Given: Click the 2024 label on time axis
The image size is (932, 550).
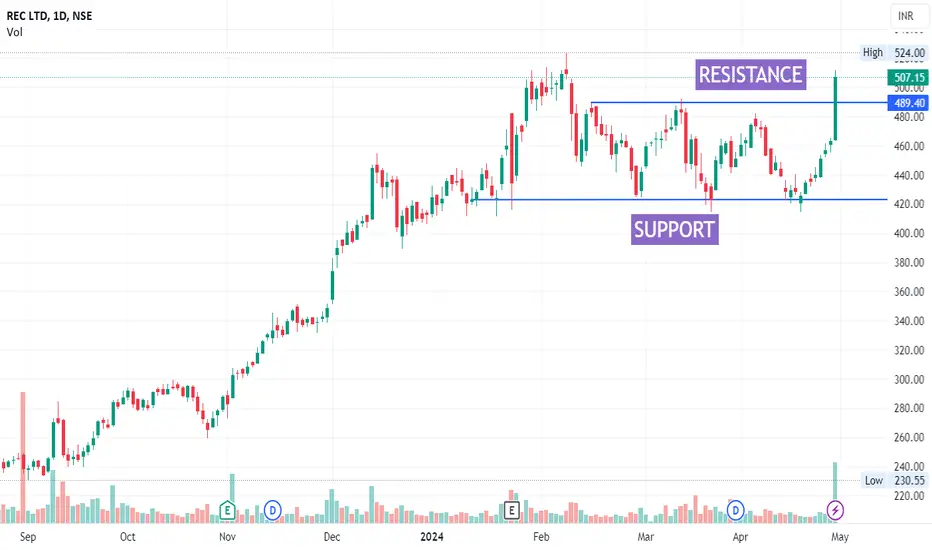Looking at the screenshot, I should tap(432, 537).
